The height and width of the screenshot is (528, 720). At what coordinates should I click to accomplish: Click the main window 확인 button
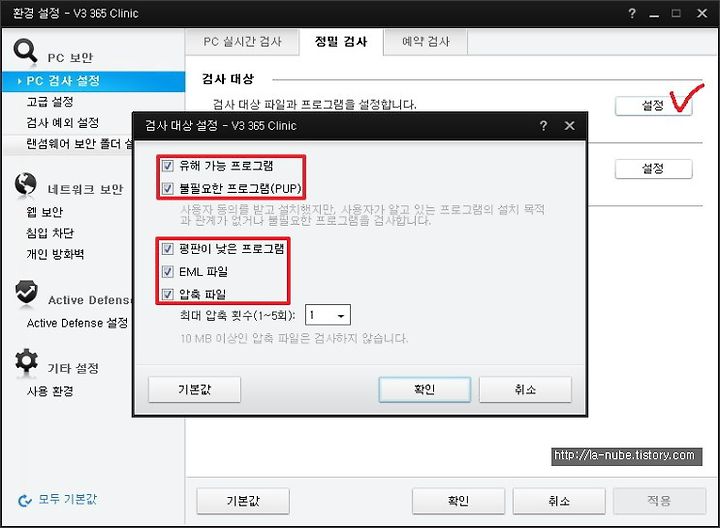point(458,501)
